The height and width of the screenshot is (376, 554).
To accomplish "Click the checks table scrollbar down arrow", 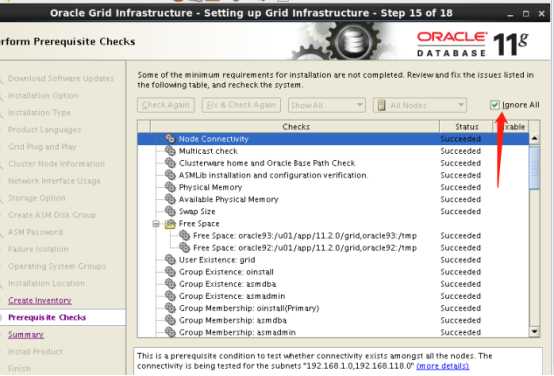I will point(534,331).
